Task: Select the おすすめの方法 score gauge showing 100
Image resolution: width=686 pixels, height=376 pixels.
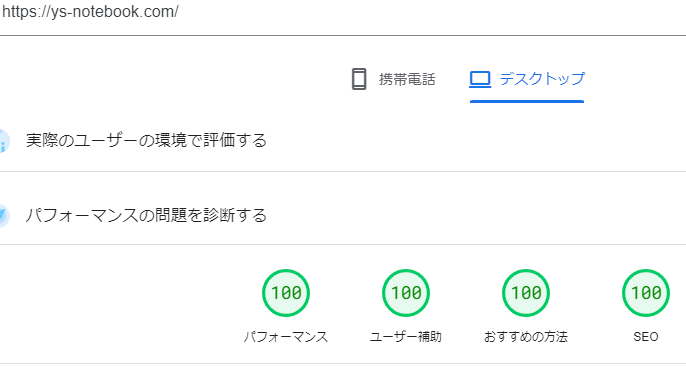Action: [x=526, y=293]
